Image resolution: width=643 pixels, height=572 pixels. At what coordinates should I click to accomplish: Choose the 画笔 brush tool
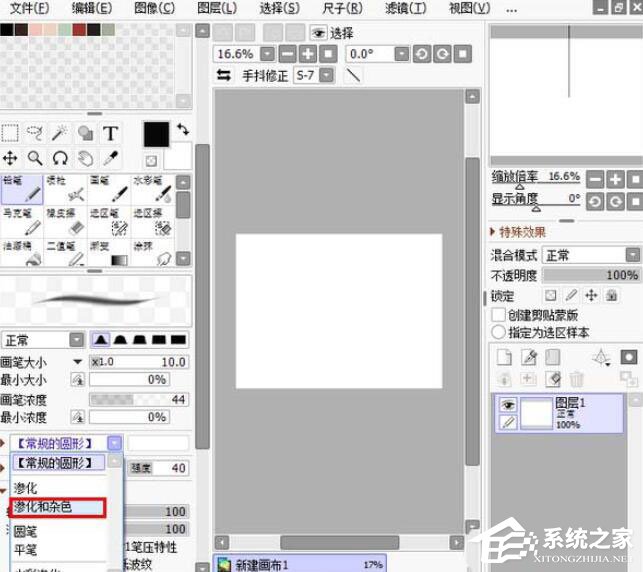pos(109,189)
